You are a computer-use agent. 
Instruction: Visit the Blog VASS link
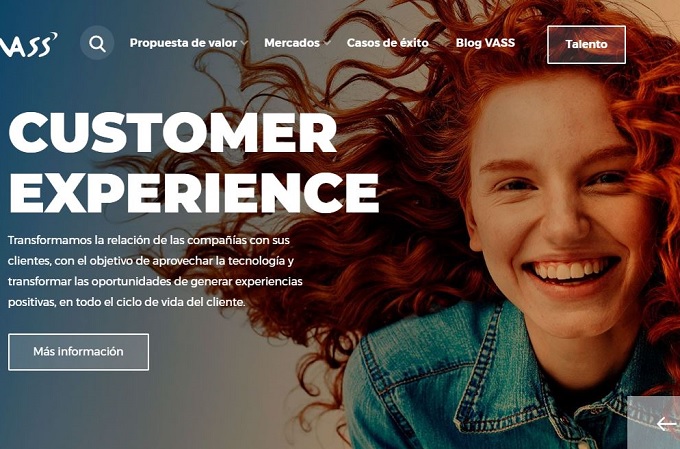[x=485, y=43]
